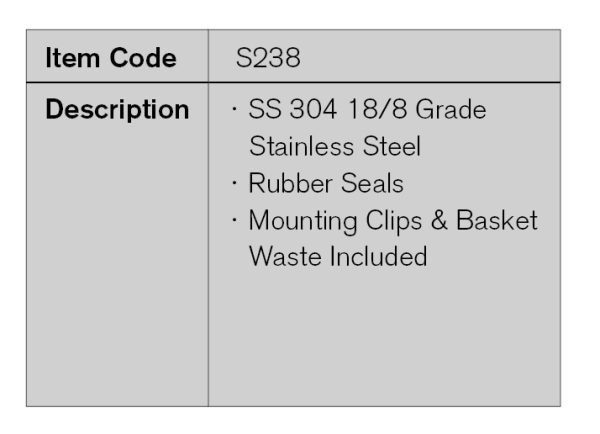
Task: Select the "Waste Included" text line
Action: pos(337,256)
